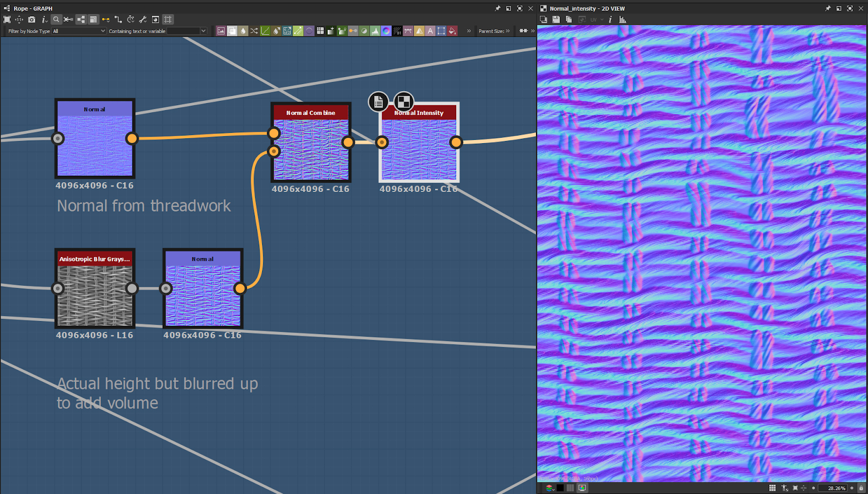Open the UV dropdown in 2D View
Screen dimensions: 868x494
pos(597,20)
